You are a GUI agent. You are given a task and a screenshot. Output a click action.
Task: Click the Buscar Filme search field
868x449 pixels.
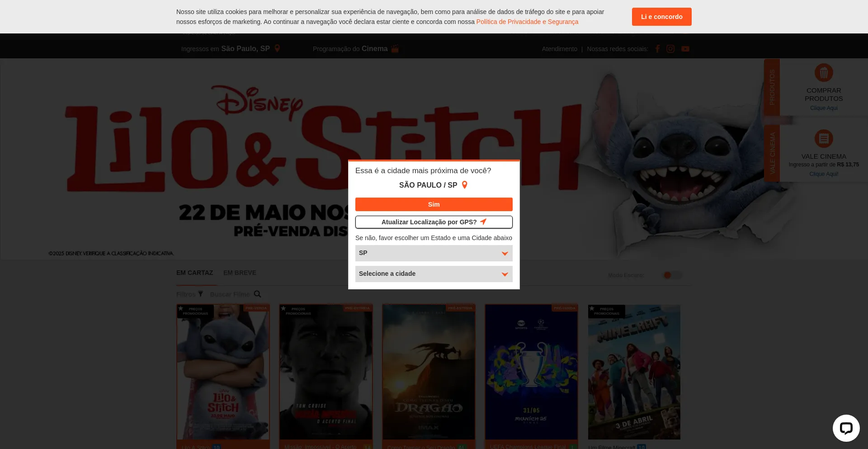coord(230,294)
